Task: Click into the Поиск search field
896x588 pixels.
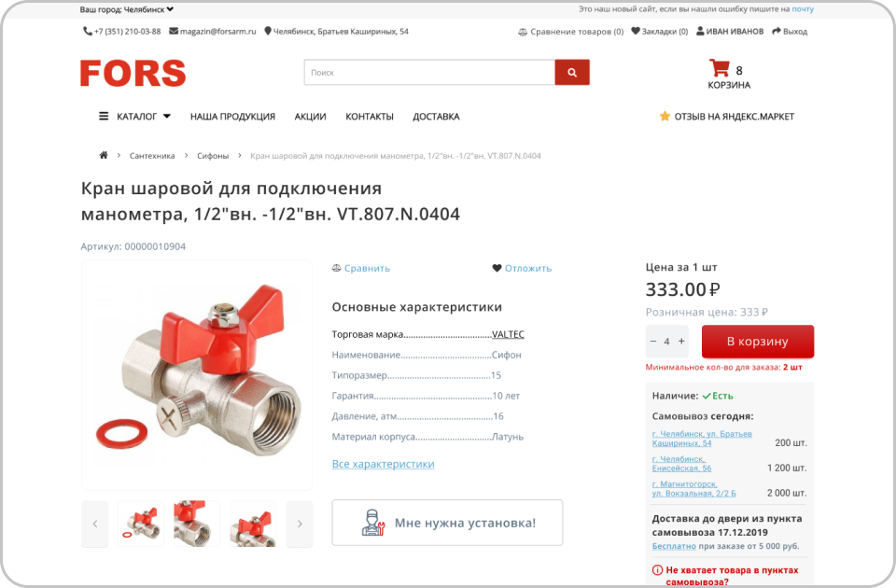Action: coord(429,73)
